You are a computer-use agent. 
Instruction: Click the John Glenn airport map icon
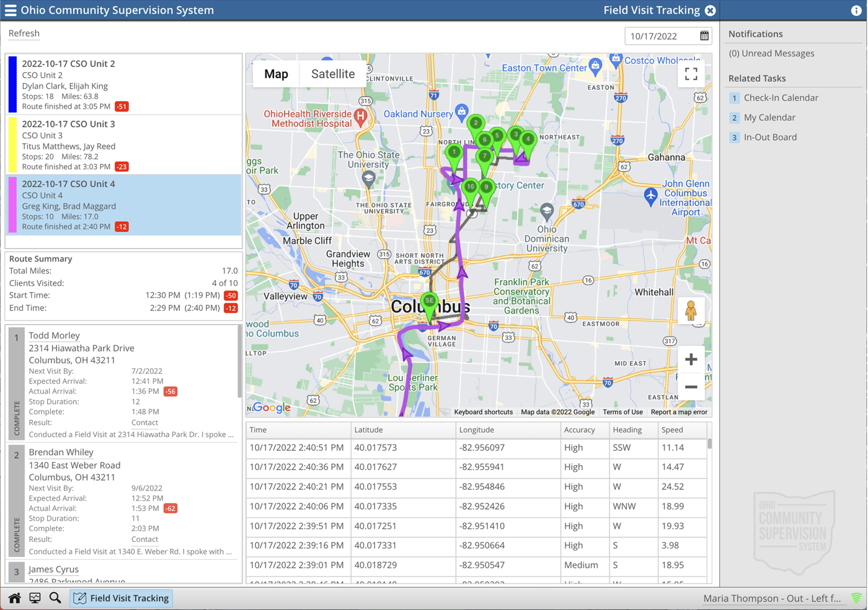650,197
